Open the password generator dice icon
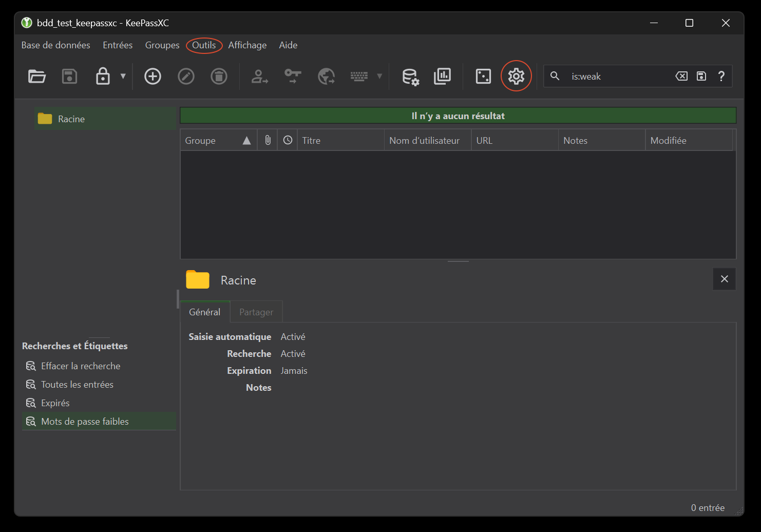The width and height of the screenshot is (761, 532). [x=483, y=77]
